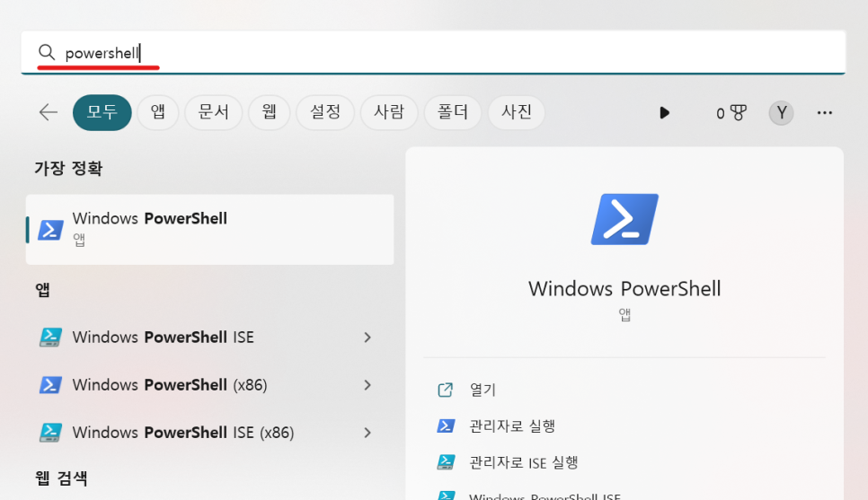Click the open-external icon beside 열기

pos(446,390)
